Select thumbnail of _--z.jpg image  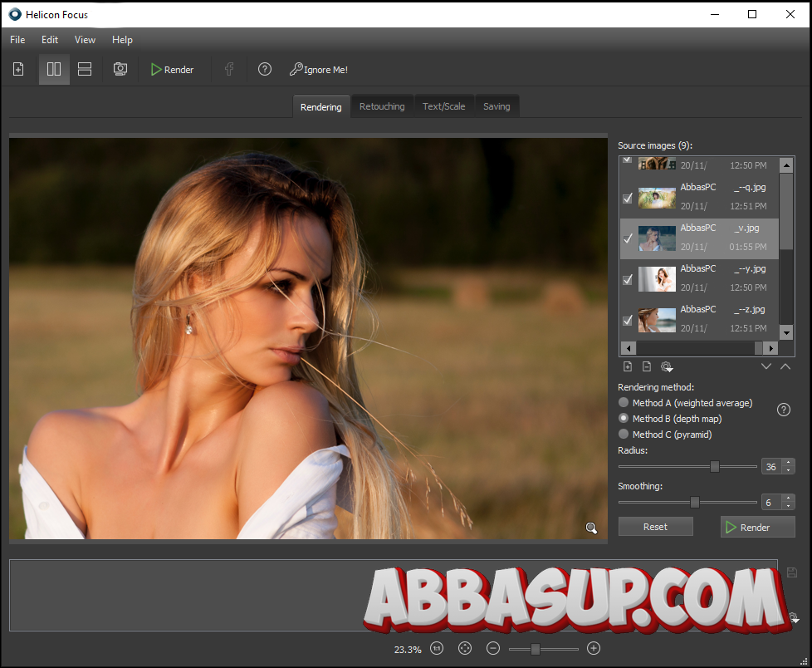coord(657,320)
